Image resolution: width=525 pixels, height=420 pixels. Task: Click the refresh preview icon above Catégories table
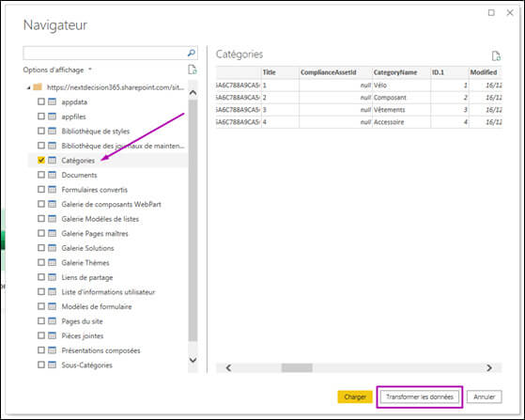point(496,56)
